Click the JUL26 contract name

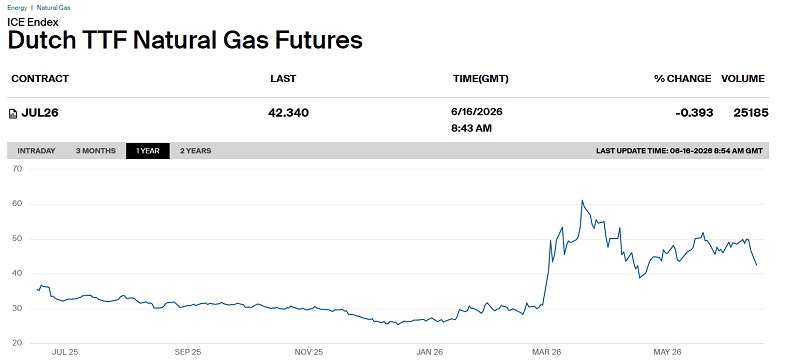(40, 113)
